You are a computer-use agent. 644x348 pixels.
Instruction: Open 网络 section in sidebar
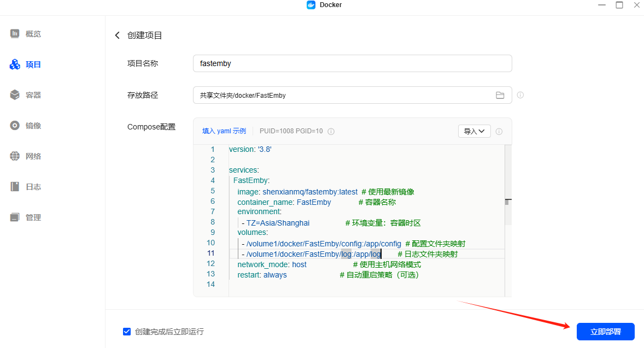tap(33, 156)
